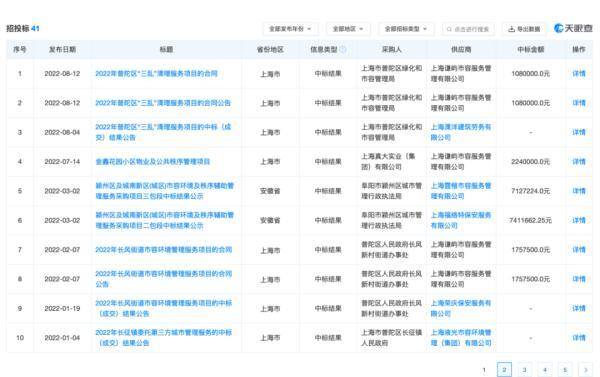Open the blue supplier link in row 5

click(461, 191)
